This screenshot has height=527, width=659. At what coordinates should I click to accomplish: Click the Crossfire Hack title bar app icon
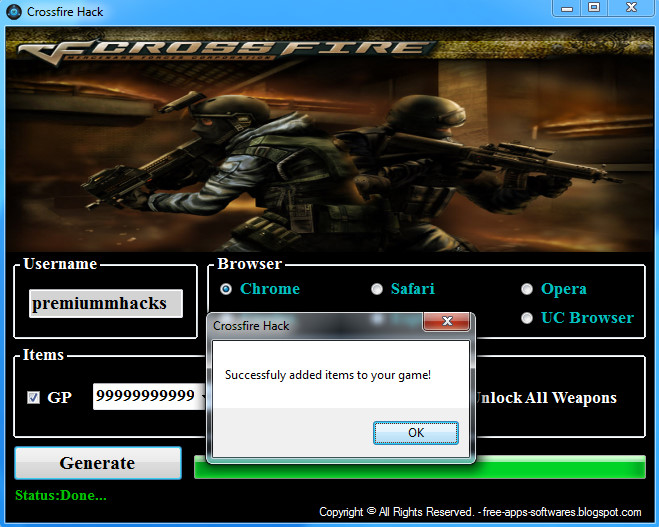(14, 12)
